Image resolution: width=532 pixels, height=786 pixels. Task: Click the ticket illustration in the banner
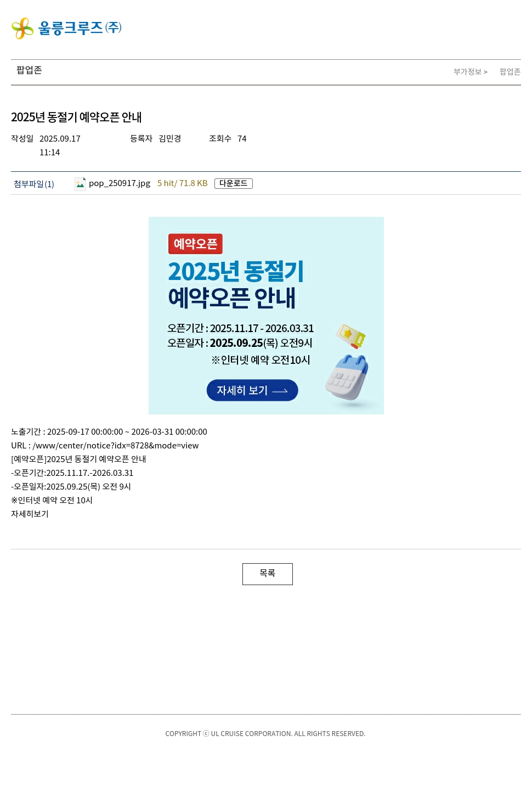click(x=351, y=335)
